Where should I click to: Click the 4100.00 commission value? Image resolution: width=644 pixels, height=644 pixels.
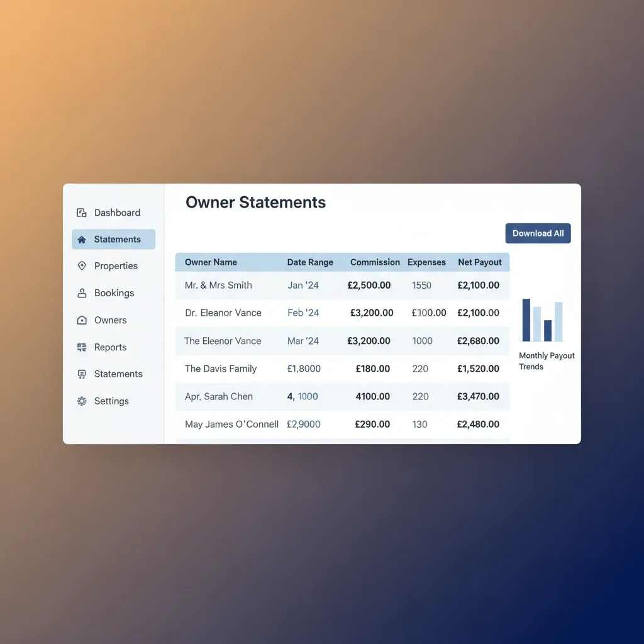click(x=372, y=396)
